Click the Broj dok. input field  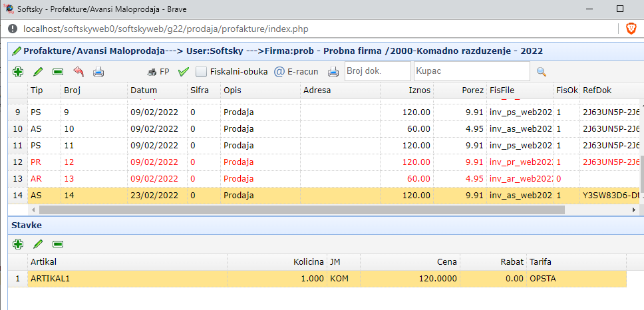coord(377,71)
